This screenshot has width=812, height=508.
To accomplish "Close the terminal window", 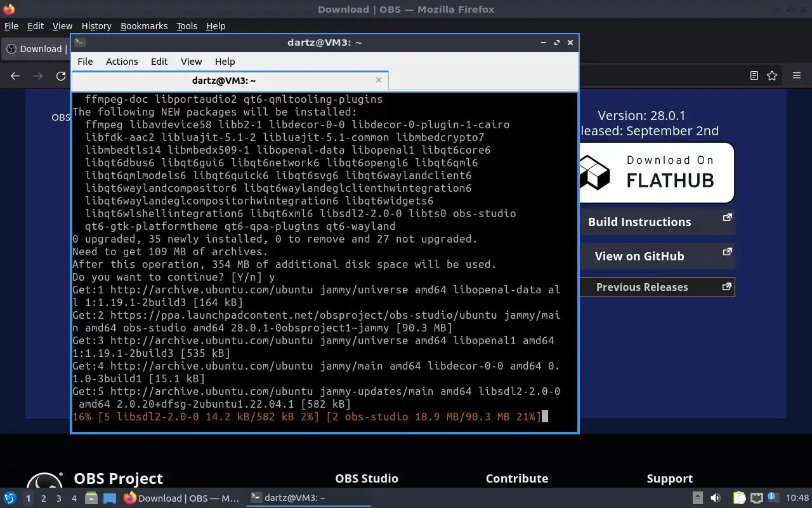I will coord(570,43).
